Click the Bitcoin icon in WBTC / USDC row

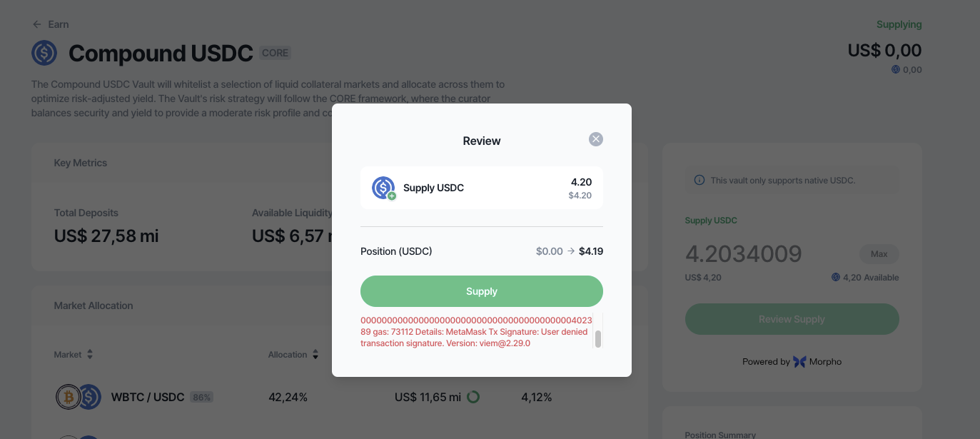point(69,397)
